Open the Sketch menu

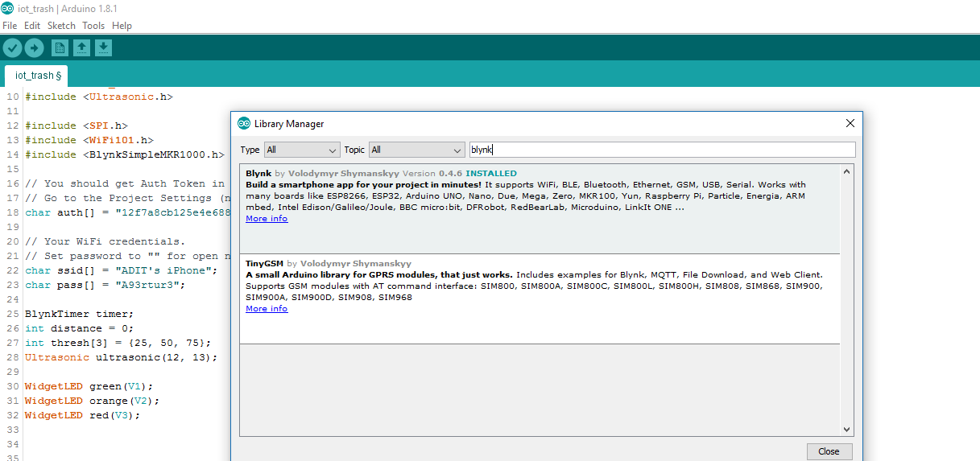pos(61,26)
